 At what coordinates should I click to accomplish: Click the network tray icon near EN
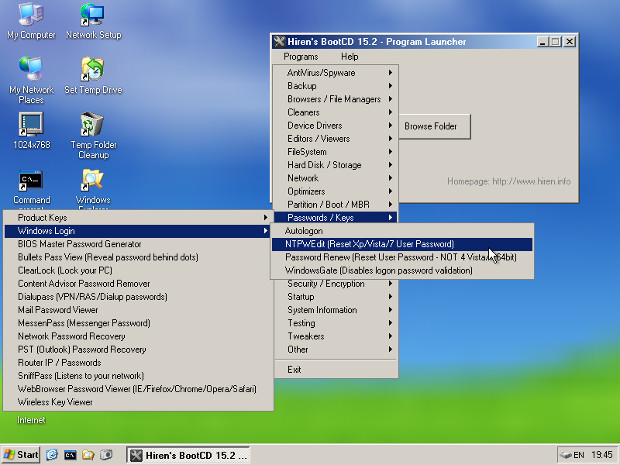pos(566,455)
